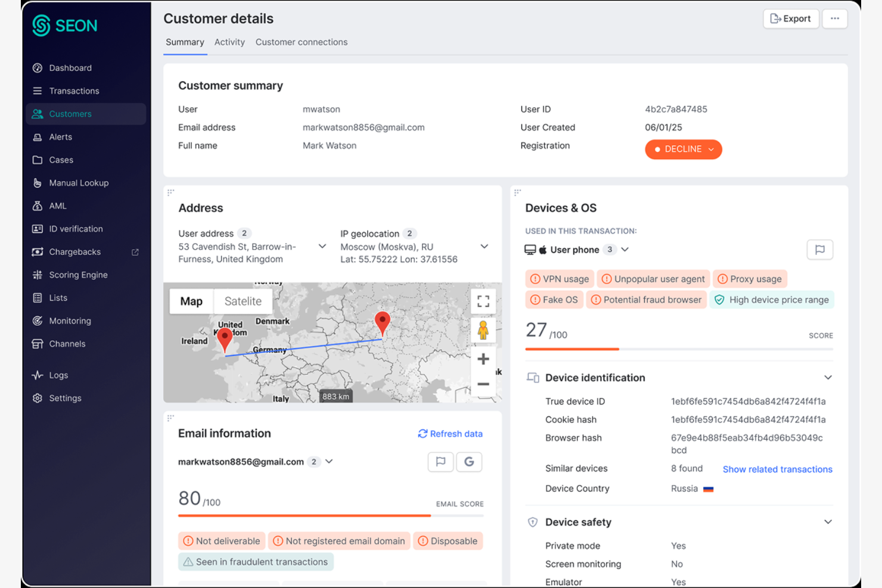882x588 pixels.
Task: Click the User ID 4b2c7a847485
Action: [x=676, y=110]
